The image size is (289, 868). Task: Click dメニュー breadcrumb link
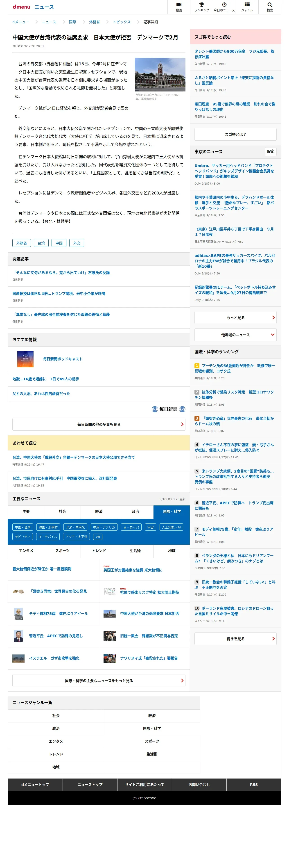coord(20,22)
